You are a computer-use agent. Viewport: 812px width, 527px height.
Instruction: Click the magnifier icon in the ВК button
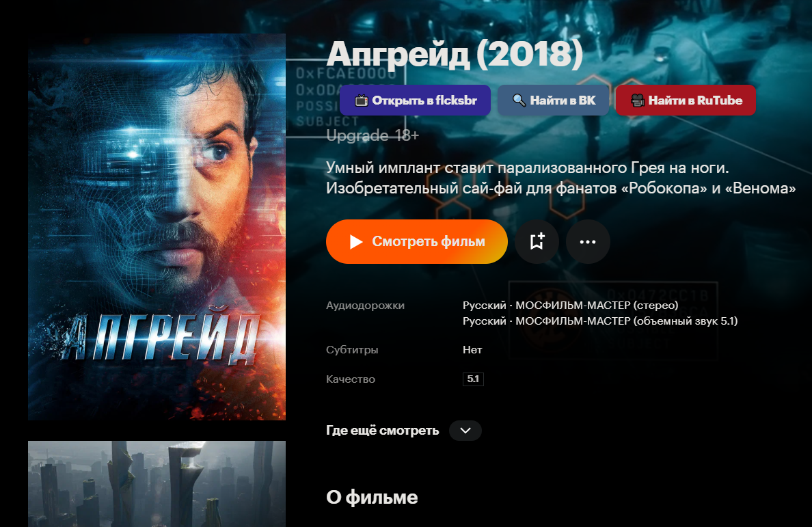click(519, 100)
